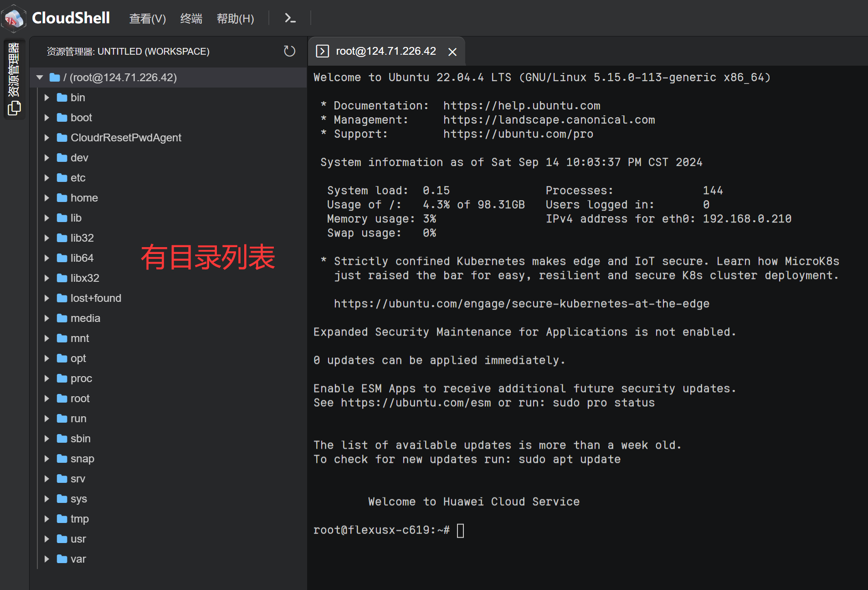Click the tmp folder icon
The height and width of the screenshot is (590, 868).
[x=62, y=519]
